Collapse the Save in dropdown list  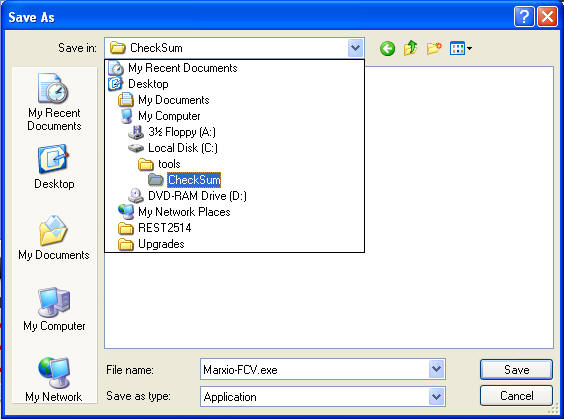point(355,48)
